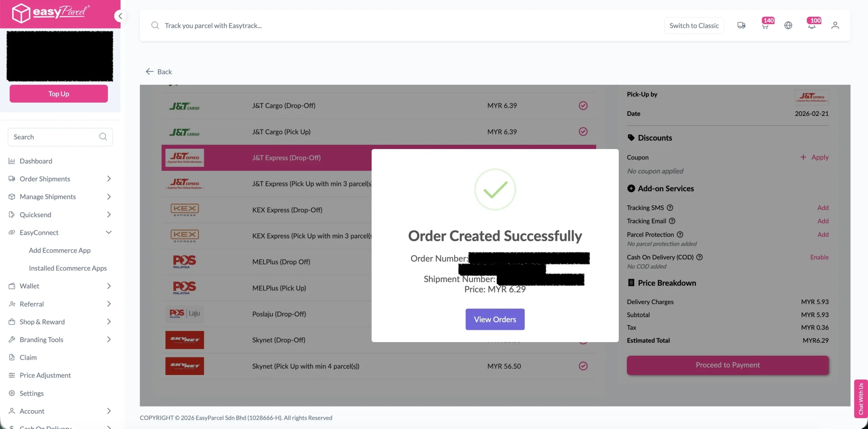Select the J&T Cargo (Pick Up) check circle
Screen dimensions: 868x429
point(583,132)
